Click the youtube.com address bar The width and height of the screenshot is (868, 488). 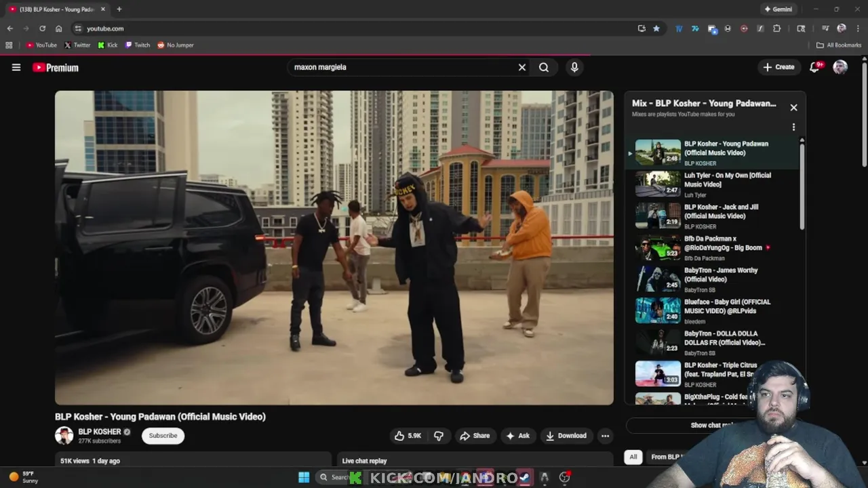point(353,28)
